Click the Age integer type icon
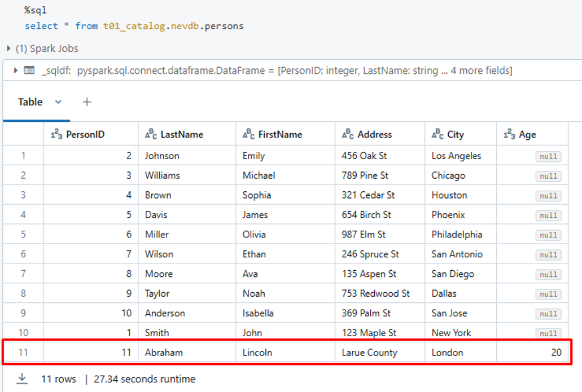Viewport: 582px width, 392px height. 509,134
